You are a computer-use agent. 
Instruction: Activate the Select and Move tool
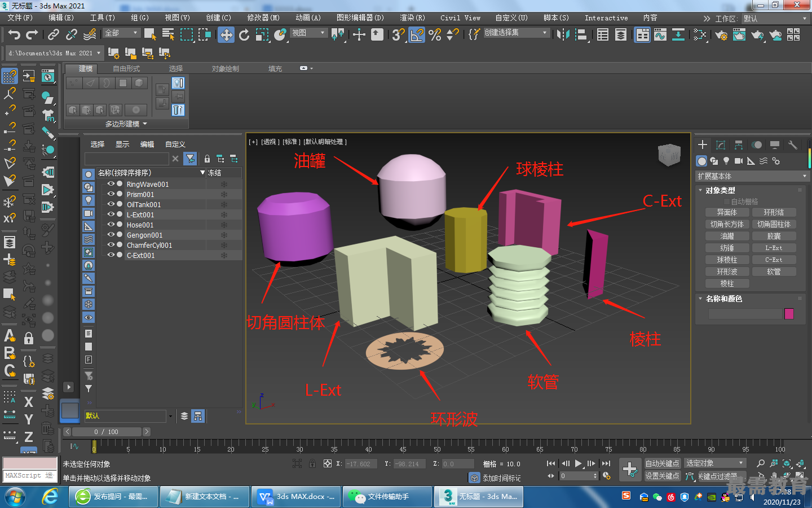[226, 35]
